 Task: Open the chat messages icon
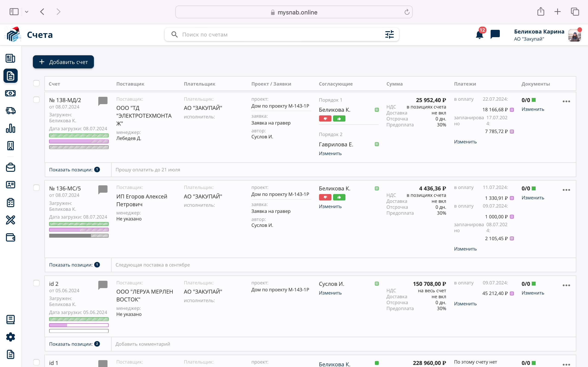[x=495, y=34]
